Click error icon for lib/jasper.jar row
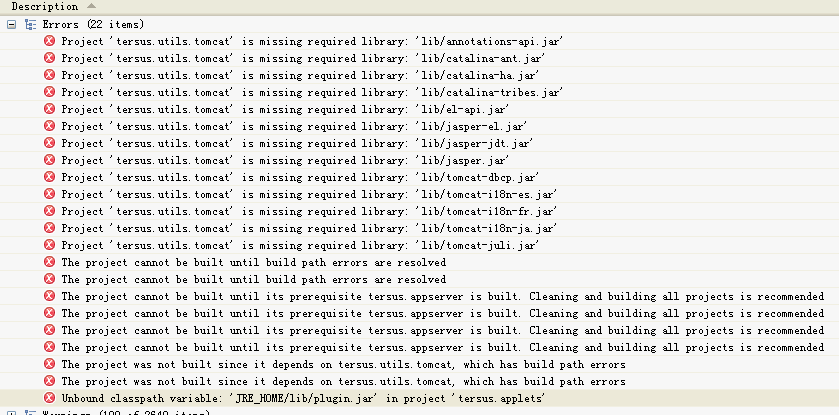 50,159
